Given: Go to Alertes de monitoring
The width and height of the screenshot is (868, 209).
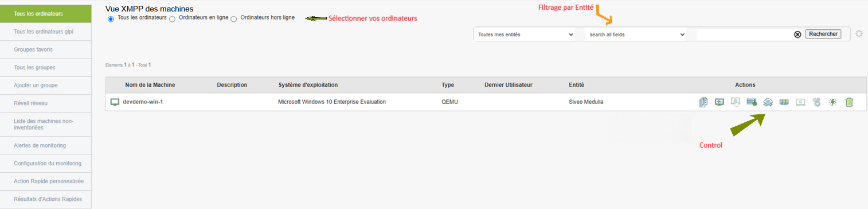Looking at the screenshot, I should coord(46,145).
